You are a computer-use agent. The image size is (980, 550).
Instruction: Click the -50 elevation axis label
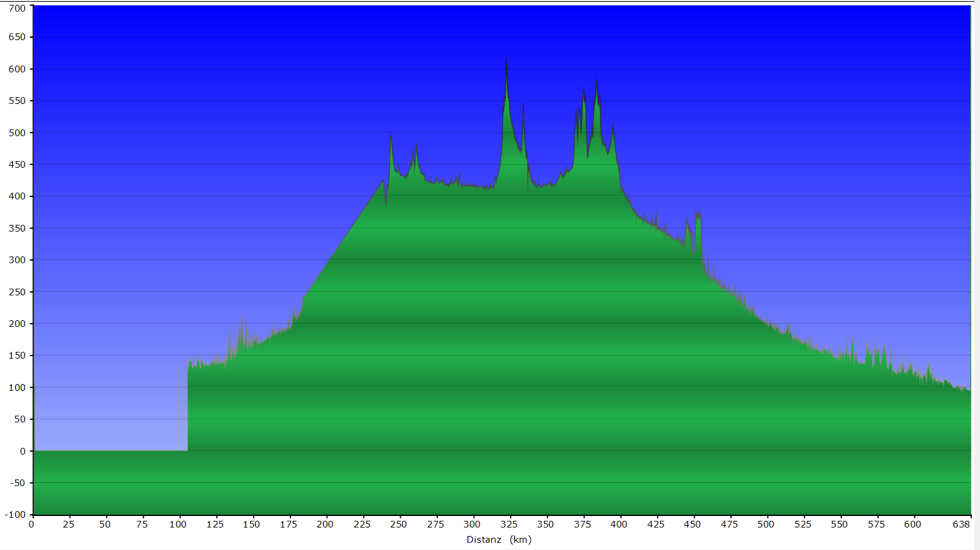coord(18,483)
